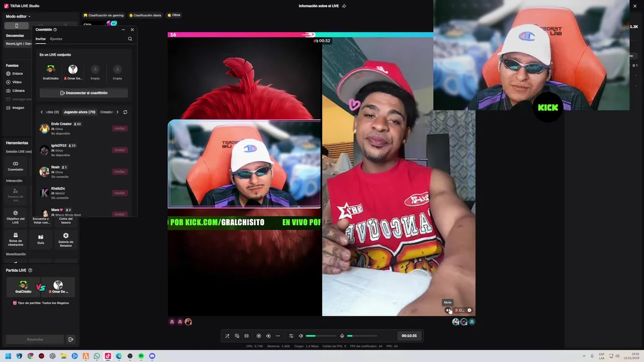This screenshot has width=644, height=362.
Task: Click the exit match icon beside Revancha
Action: point(71,339)
